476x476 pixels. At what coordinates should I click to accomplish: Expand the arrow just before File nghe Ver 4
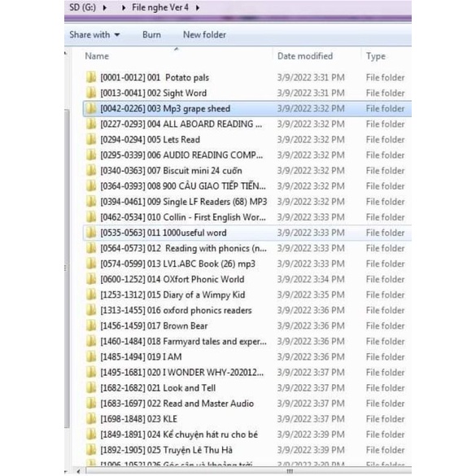click(x=123, y=7)
